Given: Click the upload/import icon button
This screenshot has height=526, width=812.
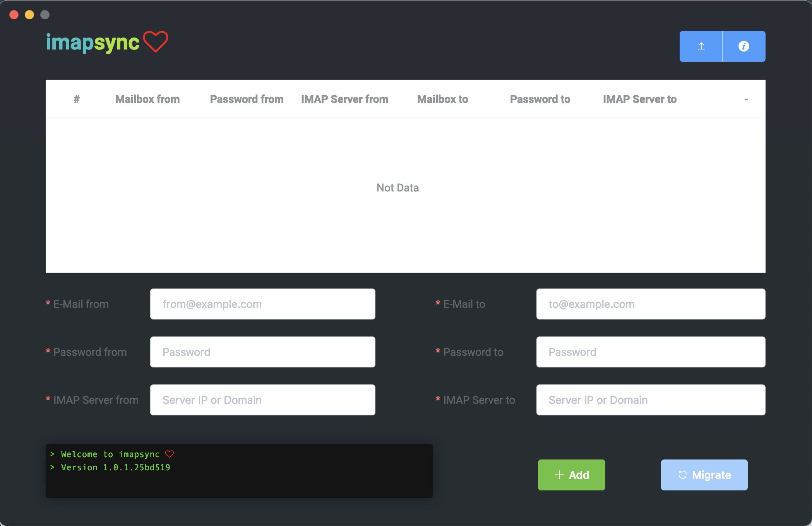Looking at the screenshot, I should click(701, 46).
